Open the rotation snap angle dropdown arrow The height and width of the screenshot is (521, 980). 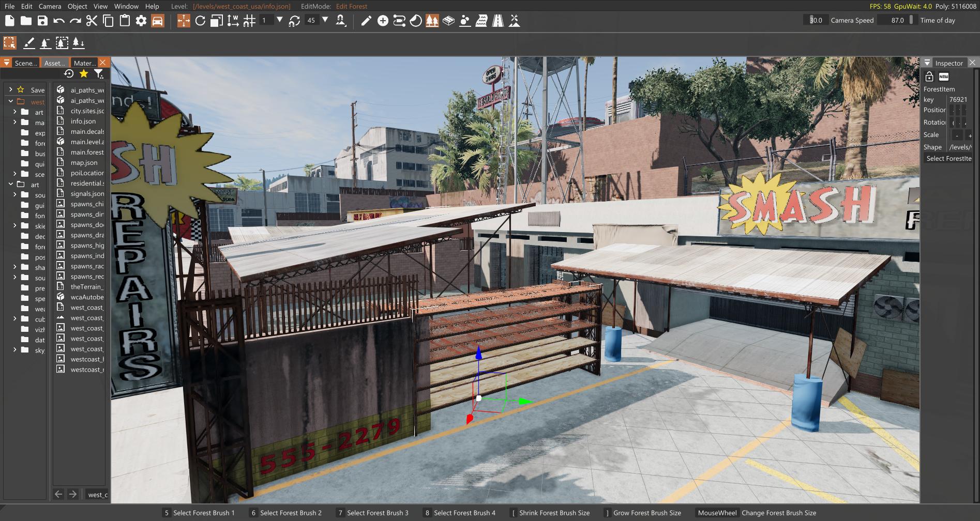[325, 20]
